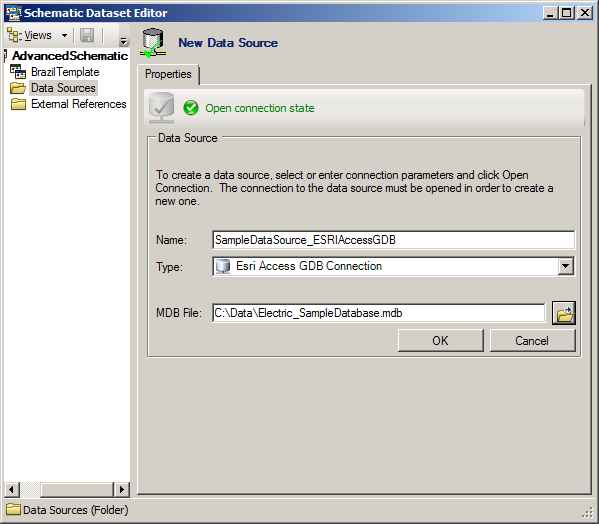This screenshot has width=599, height=524.
Task: Click into the Name input field
Action: click(393, 240)
